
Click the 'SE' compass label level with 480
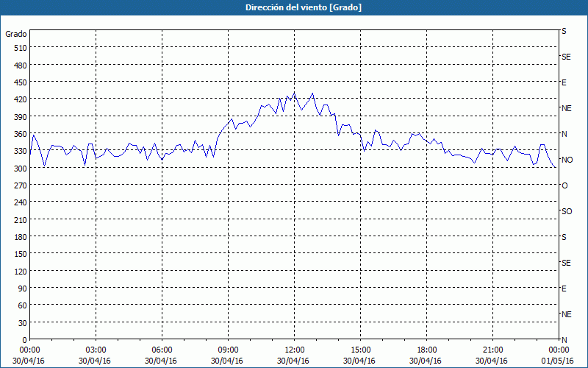tap(566, 57)
